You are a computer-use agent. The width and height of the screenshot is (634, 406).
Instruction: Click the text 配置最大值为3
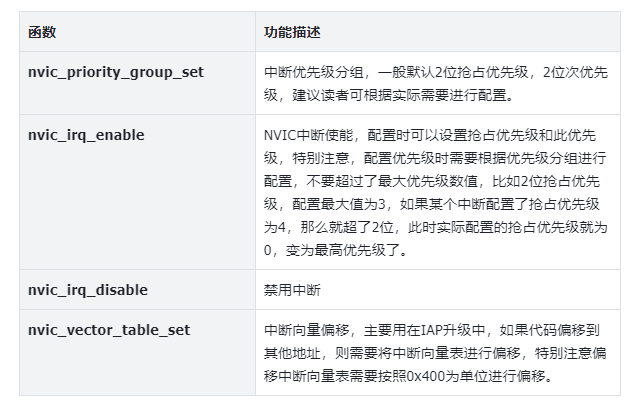338,204
